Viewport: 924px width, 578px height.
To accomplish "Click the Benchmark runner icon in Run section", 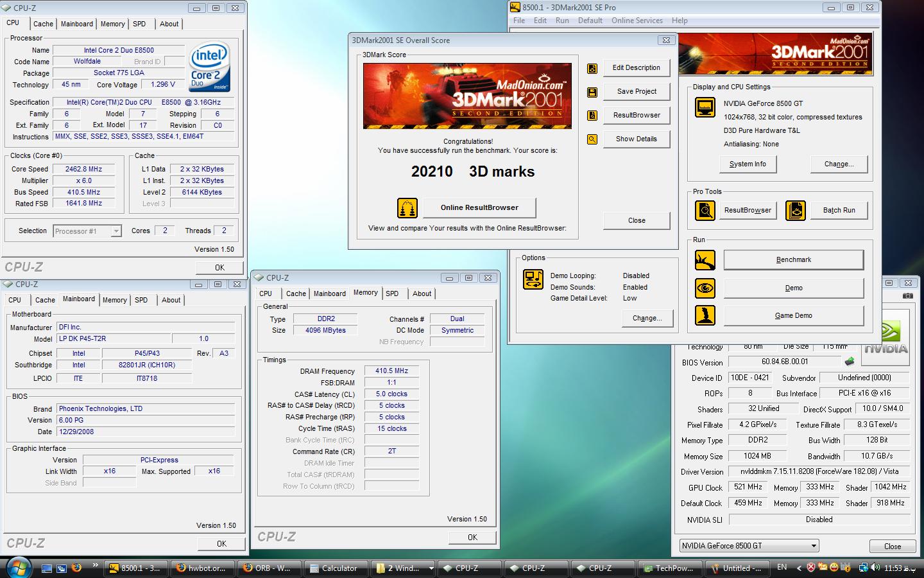I will [x=705, y=260].
